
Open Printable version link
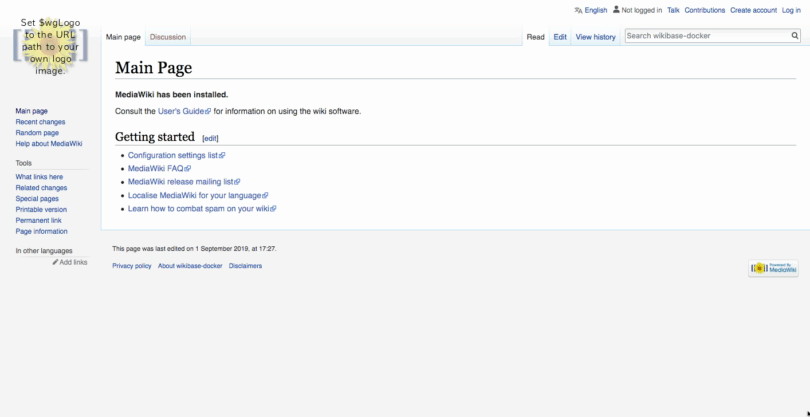click(x=41, y=209)
